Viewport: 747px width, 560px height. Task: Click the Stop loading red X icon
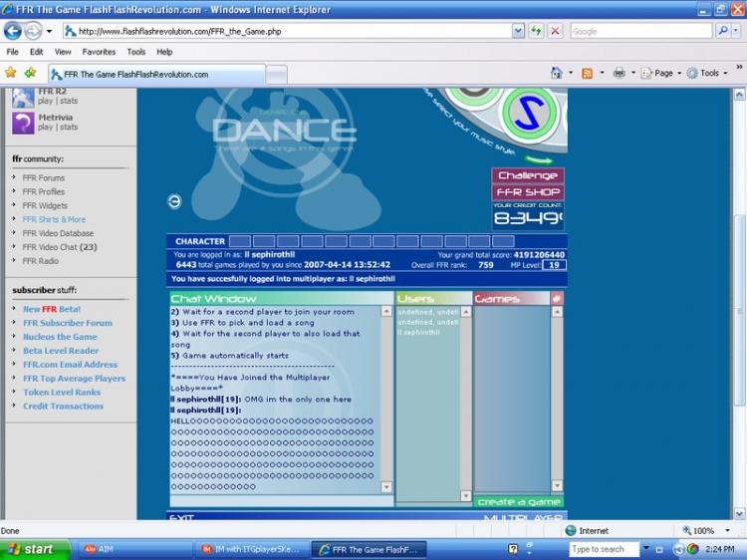[x=556, y=31]
